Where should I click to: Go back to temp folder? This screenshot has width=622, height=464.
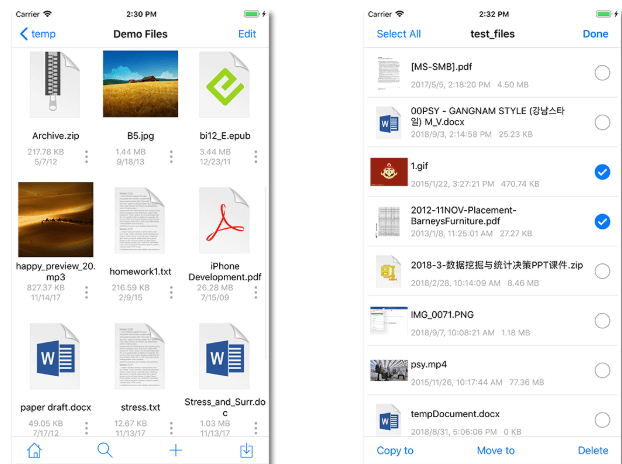point(37,34)
